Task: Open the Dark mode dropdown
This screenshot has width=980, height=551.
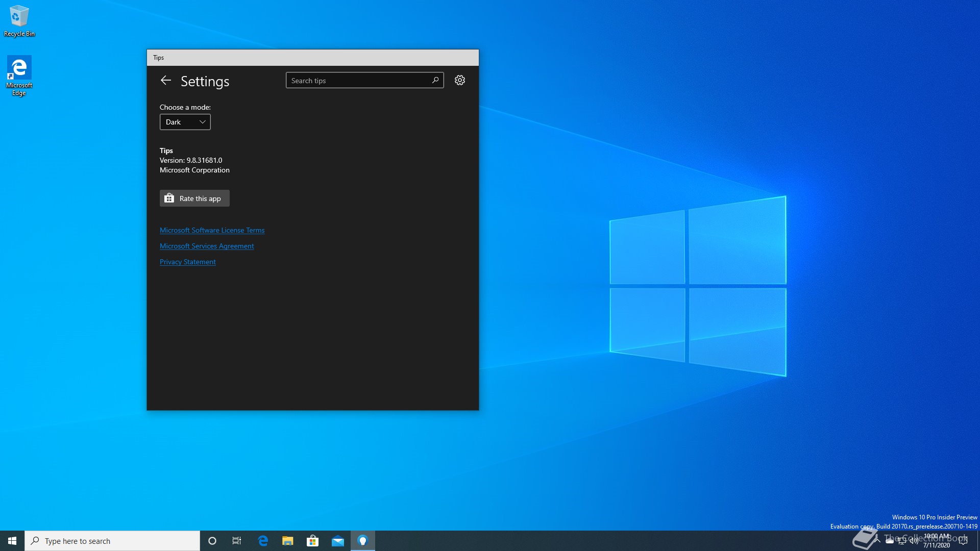Action: point(185,122)
